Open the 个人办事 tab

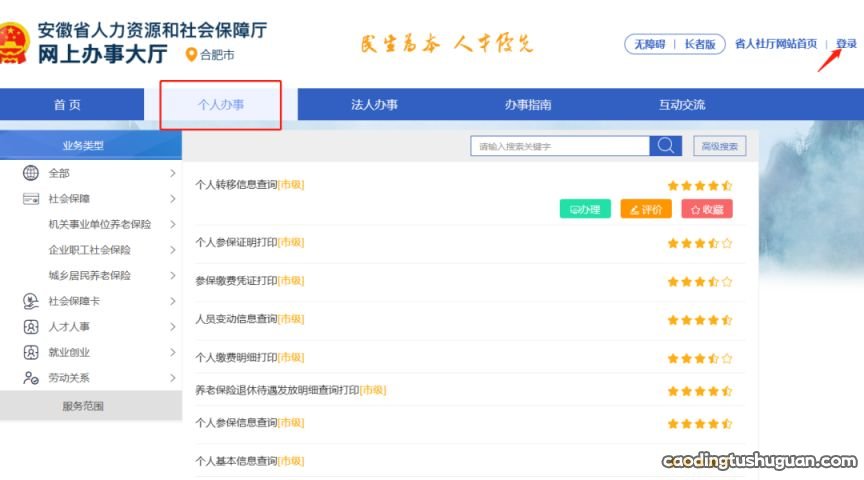click(220, 105)
